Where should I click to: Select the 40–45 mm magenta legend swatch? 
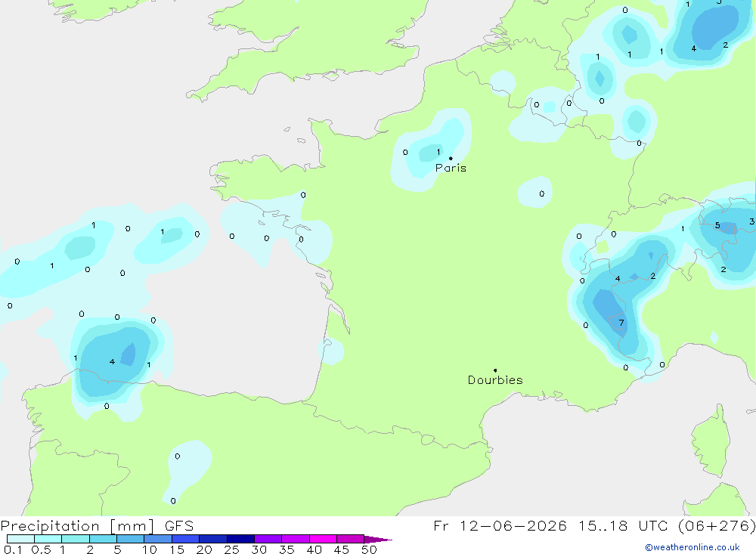[x=323, y=539]
